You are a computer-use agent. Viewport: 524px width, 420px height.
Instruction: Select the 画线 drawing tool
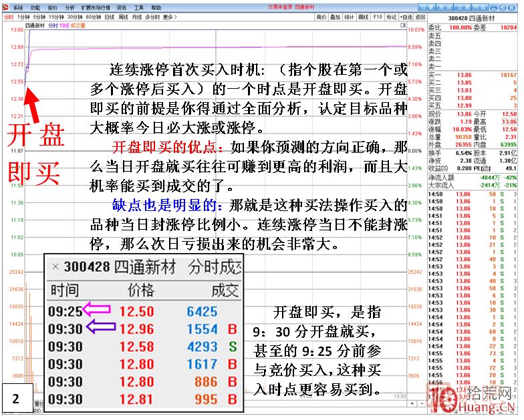(364, 17)
